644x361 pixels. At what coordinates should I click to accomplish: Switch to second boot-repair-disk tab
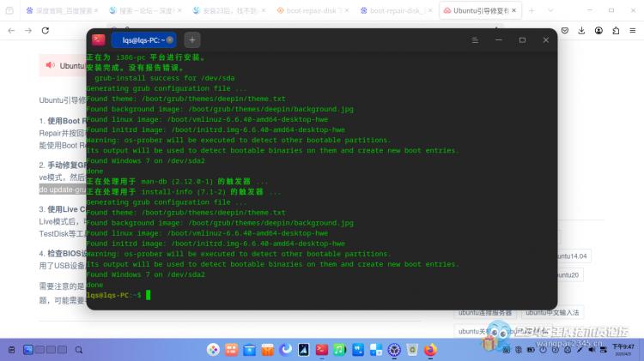(x=396, y=10)
